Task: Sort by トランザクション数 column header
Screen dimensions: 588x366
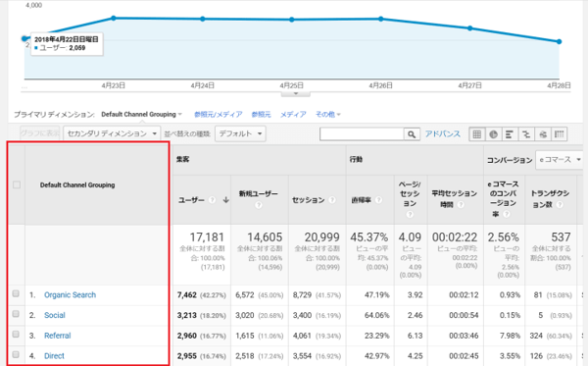Action: click(x=550, y=199)
